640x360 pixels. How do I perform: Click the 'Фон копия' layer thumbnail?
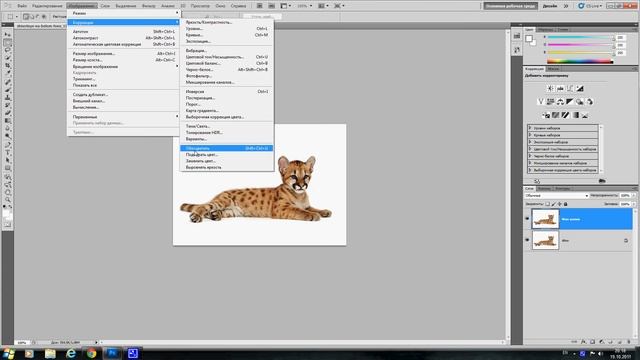(546, 219)
